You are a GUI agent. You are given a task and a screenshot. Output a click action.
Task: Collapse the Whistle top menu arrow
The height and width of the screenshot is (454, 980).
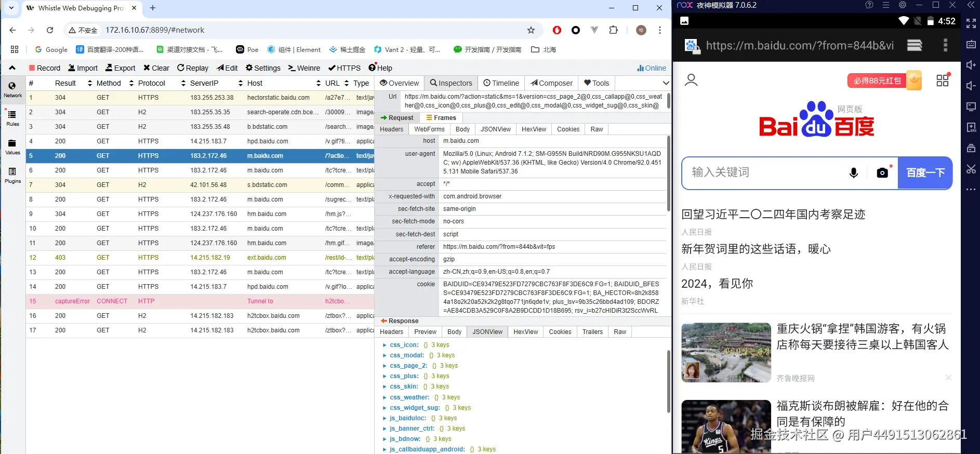tap(12, 68)
